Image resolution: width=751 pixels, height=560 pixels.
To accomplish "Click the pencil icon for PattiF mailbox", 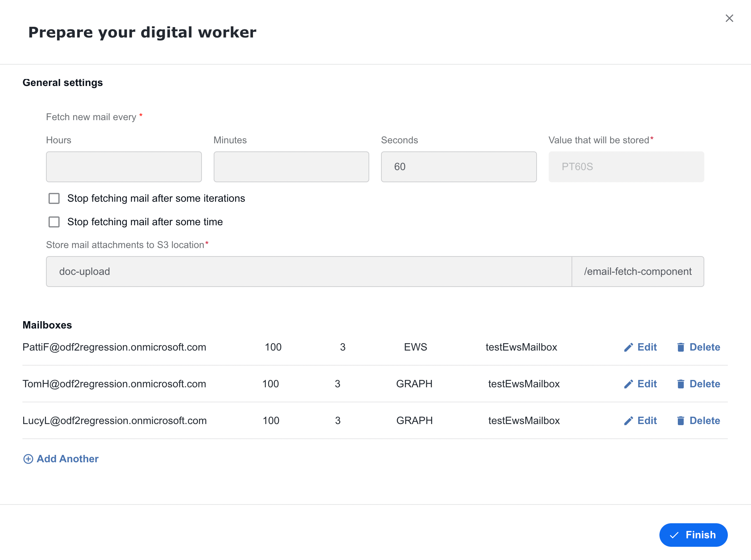I will (x=629, y=347).
